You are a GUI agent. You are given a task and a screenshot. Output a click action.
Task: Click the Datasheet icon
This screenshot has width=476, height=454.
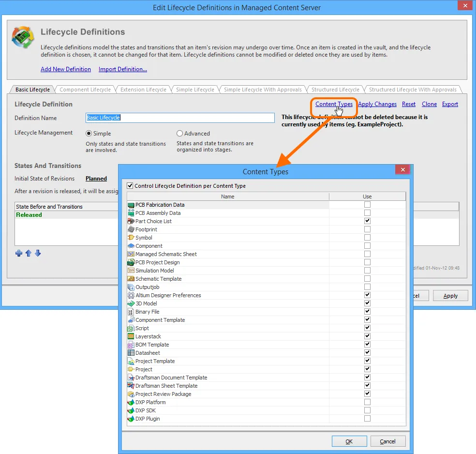coord(131,353)
